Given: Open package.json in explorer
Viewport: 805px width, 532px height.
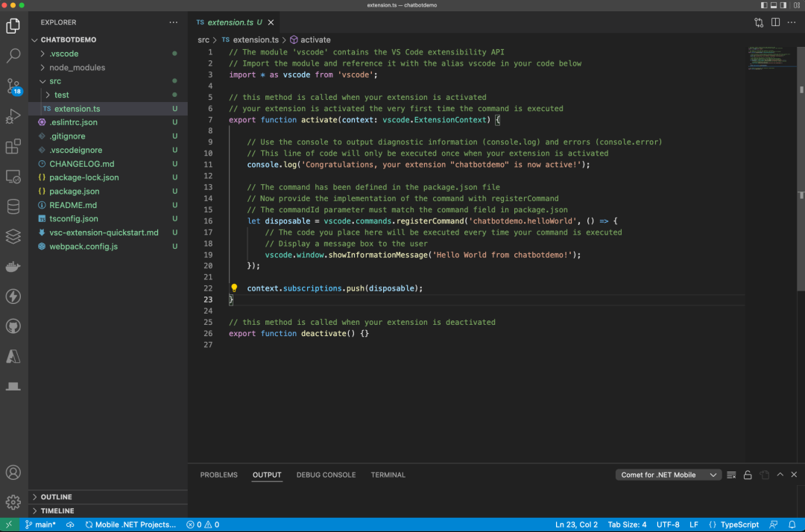Looking at the screenshot, I should tap(108, 191).
